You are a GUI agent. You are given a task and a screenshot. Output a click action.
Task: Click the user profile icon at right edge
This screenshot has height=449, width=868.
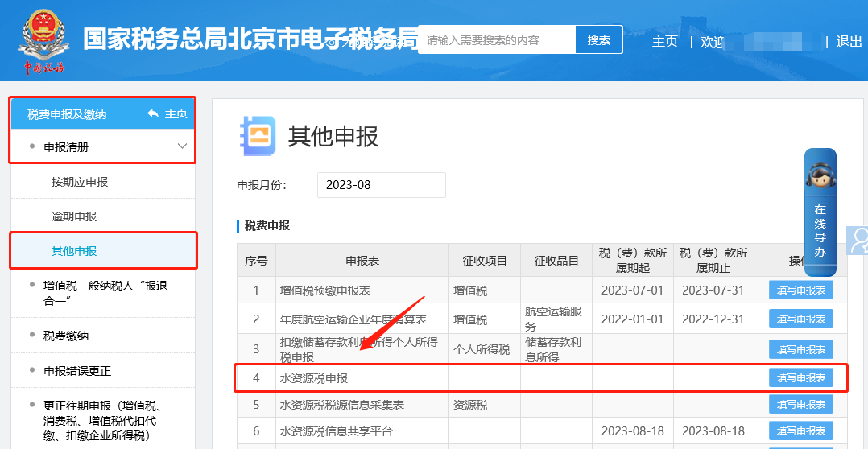coord(858,241)
